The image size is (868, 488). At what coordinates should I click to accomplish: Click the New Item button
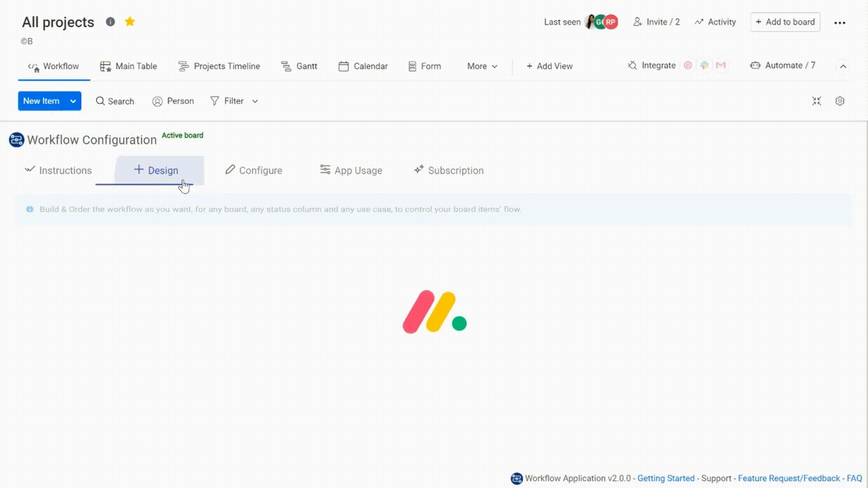pos(41,101)
